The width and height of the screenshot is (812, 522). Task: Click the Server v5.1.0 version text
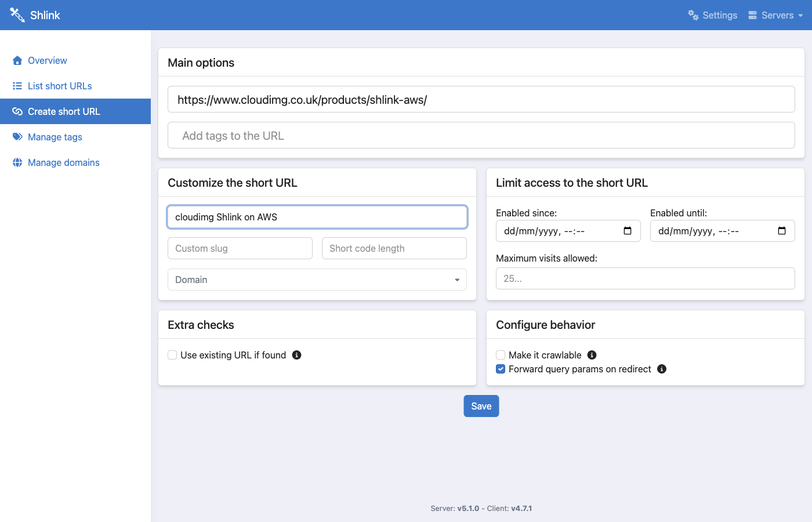tap(455, 509)
